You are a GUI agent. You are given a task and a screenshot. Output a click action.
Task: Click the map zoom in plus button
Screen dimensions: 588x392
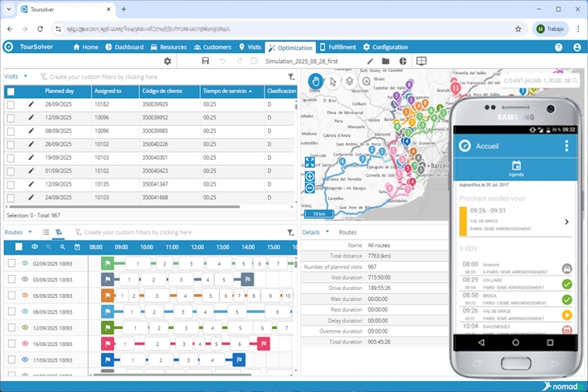[x=310, y=176]
